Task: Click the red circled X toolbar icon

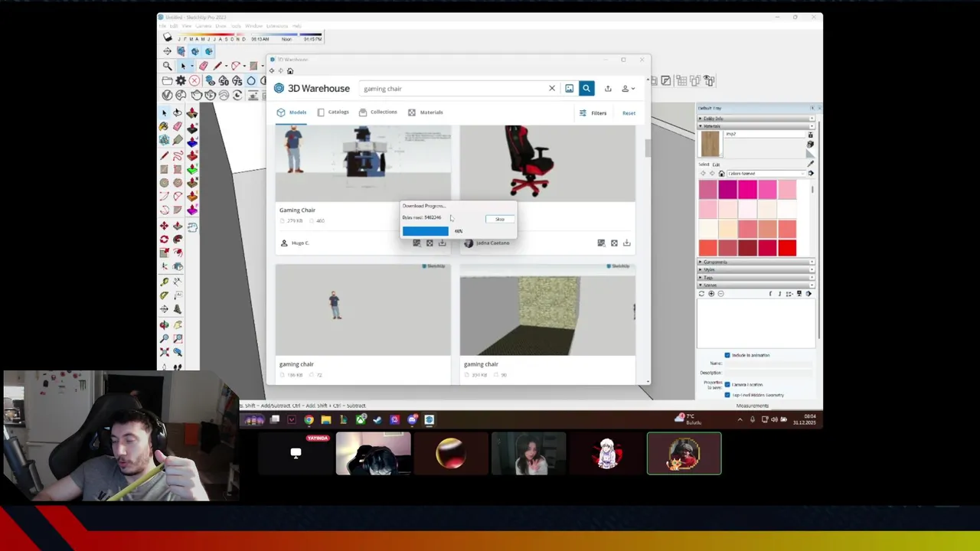Action: pyautogui.click(x=194, y=80)
